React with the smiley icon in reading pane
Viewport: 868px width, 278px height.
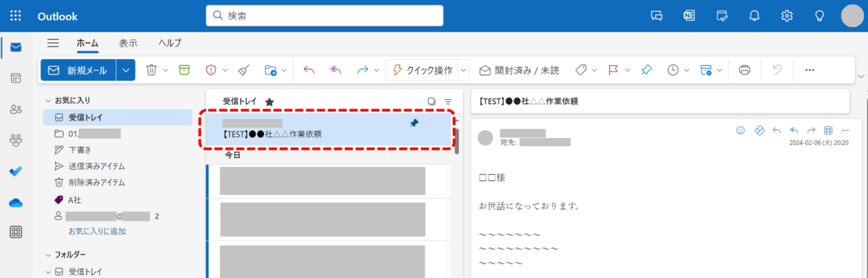tap(741, 131)
